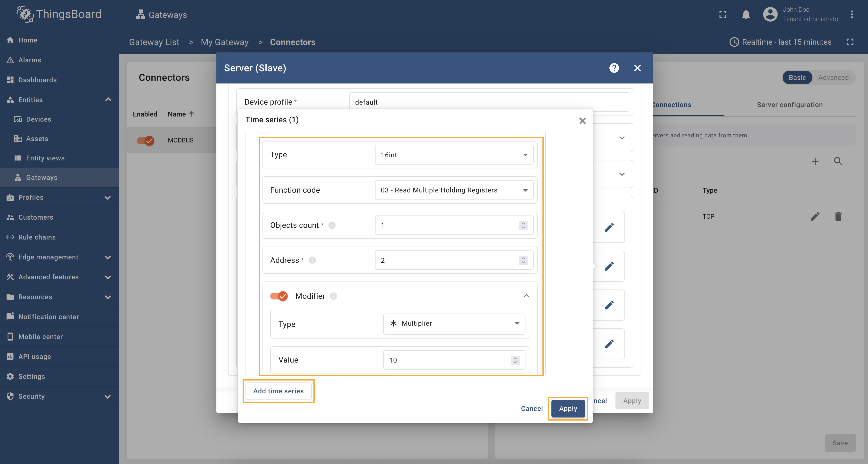The image size is (868, 464).
Task: Open the Function code dropdown
Action: pos(454,190)
